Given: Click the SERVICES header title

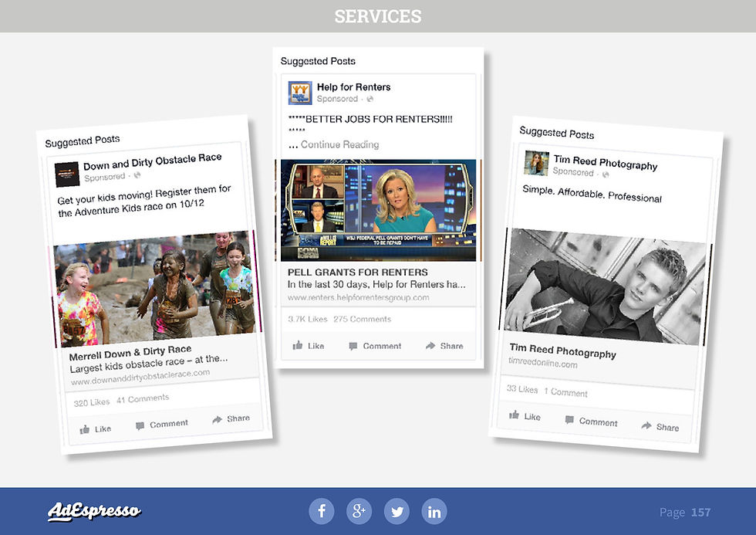Looking at the screenshot, I should (x=378, y=16).
